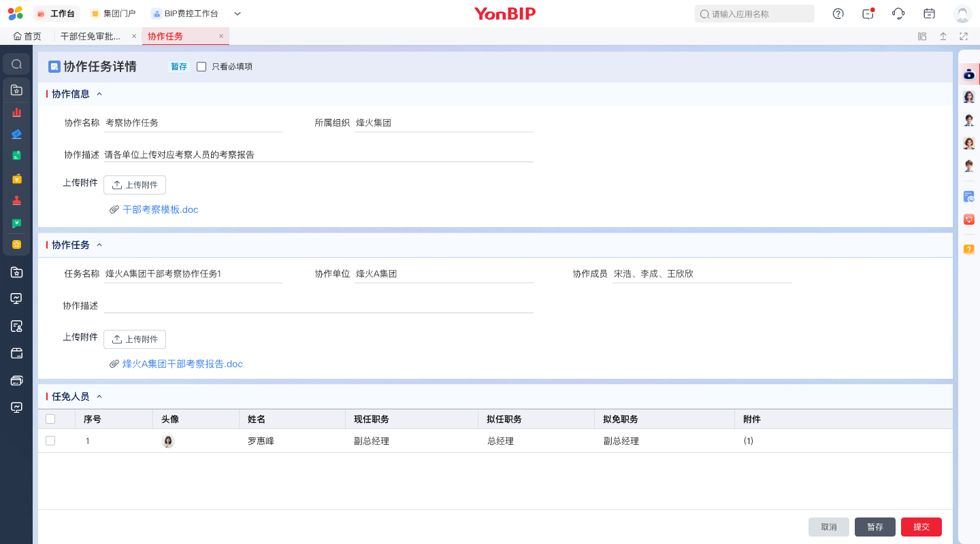Click the layout columns icon in tab bar
This screenshot has height=544, width=980.
click(922, 37)
